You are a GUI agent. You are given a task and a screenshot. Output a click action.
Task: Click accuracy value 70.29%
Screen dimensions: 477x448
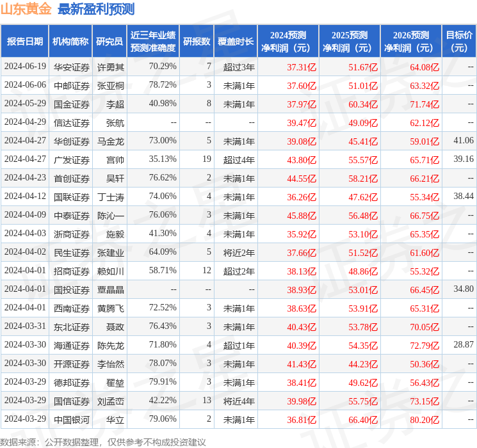pos(163,67)
